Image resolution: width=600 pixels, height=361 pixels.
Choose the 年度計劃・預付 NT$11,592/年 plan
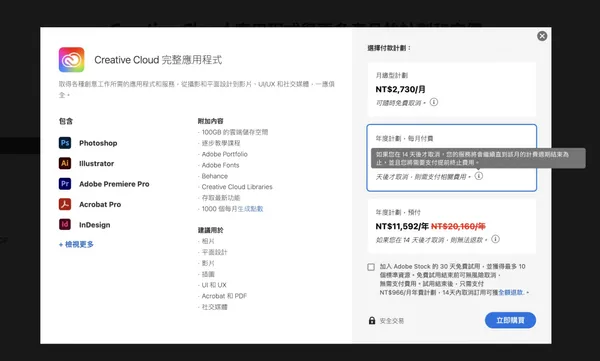click(x=452, y=226)
